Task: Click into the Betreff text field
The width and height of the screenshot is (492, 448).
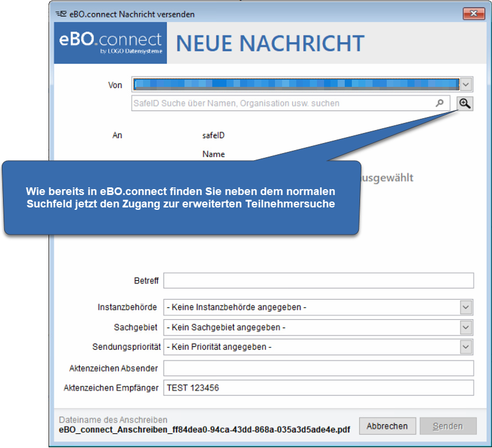Action: pos(319,280)
